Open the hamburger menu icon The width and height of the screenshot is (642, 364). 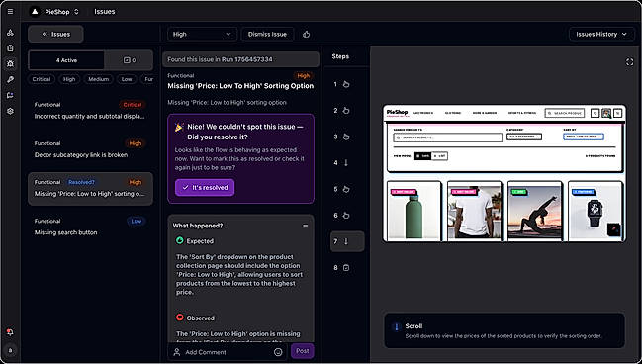coord(10,12)
